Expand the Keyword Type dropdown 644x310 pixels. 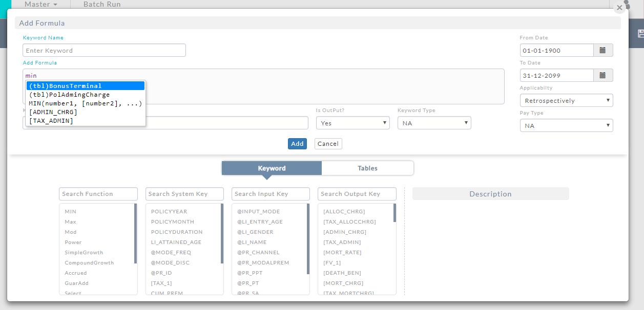pos(434,123)
